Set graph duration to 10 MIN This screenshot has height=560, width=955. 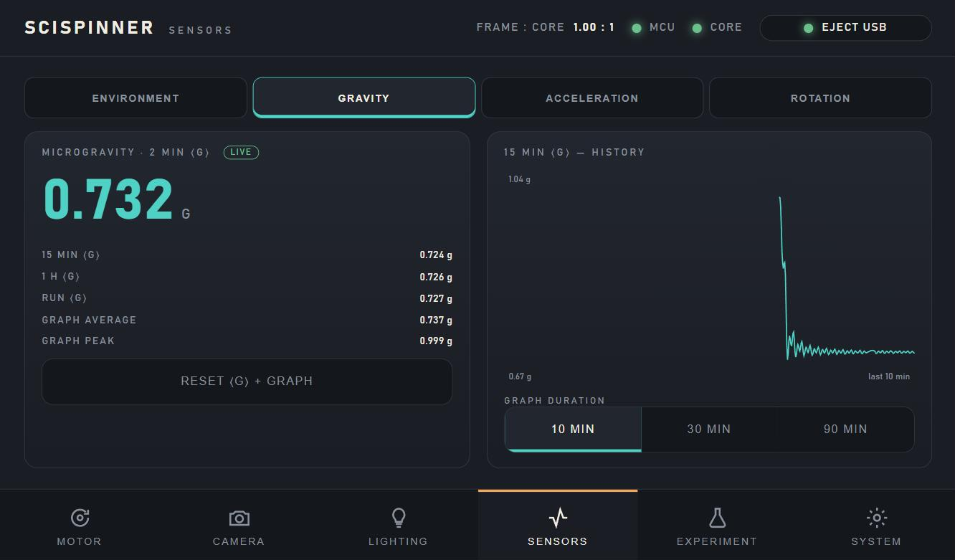coord(573,430)
